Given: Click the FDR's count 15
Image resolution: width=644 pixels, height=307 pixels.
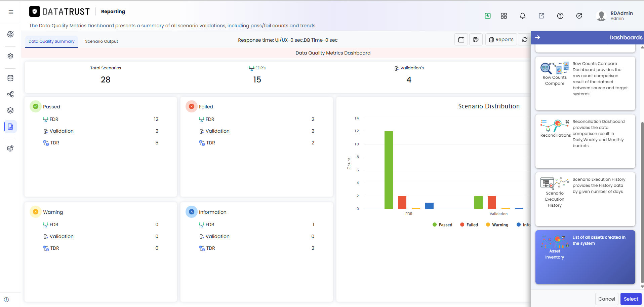Looking at the screenshot, I should point(257,79).
